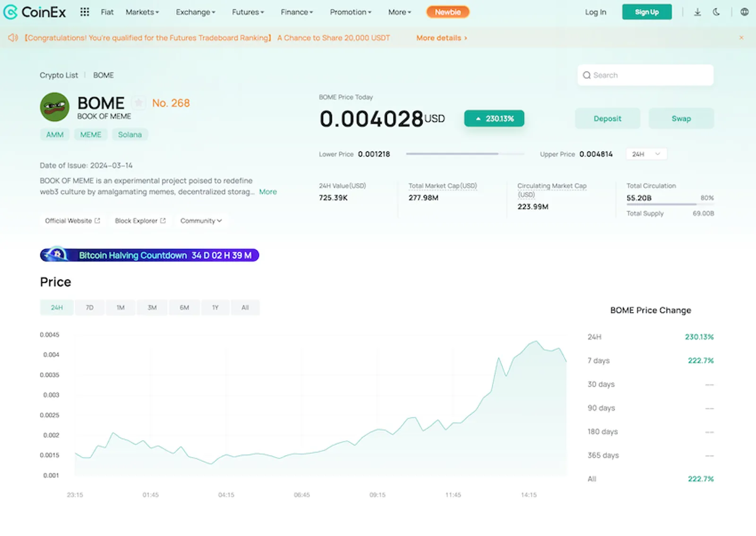The height and width of the screenshot is (536, 756).
Task: Click the BOME breadcrumb text
Action: click(x=103, y=75)
